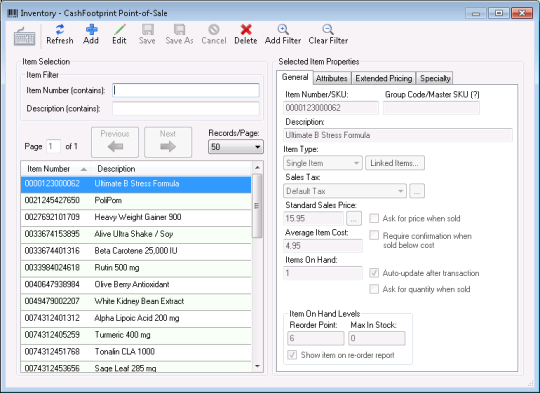Open the Specialty tab
Viewport: 540px width, 393px height.
click(435, 78)
